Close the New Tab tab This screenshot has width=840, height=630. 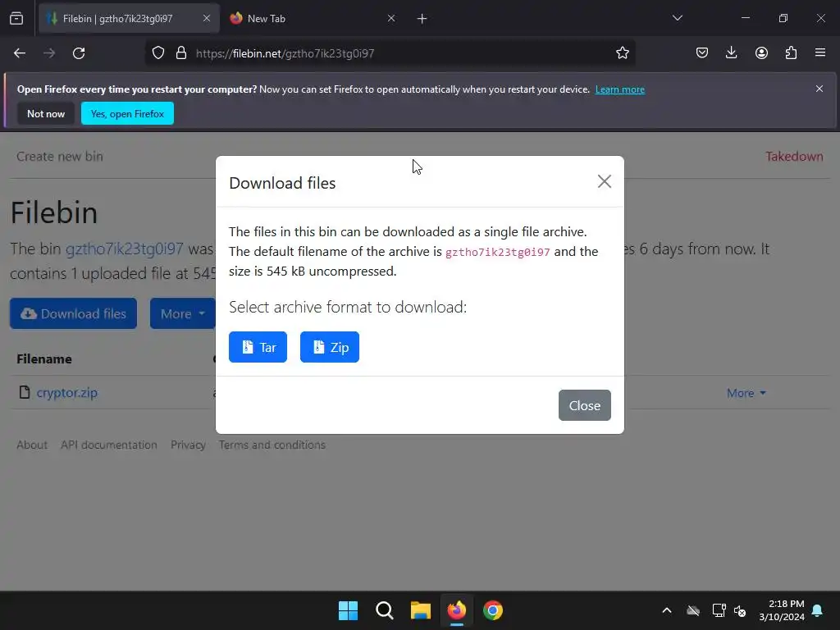click(x=391, y=19)
